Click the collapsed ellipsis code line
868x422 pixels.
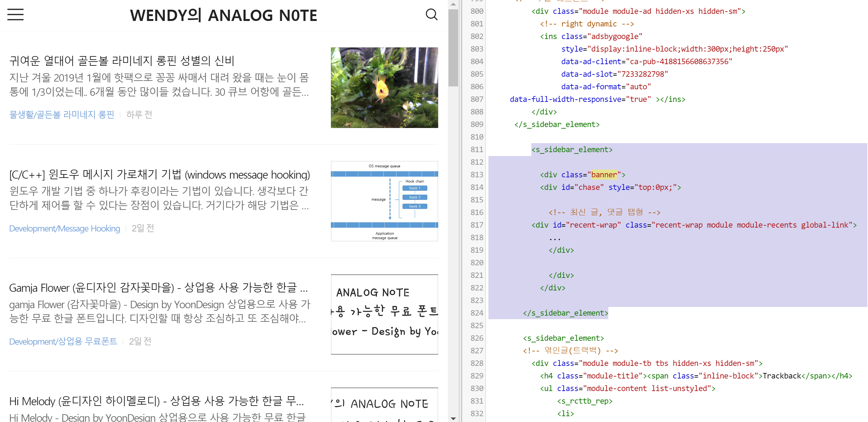click(554, 238)
